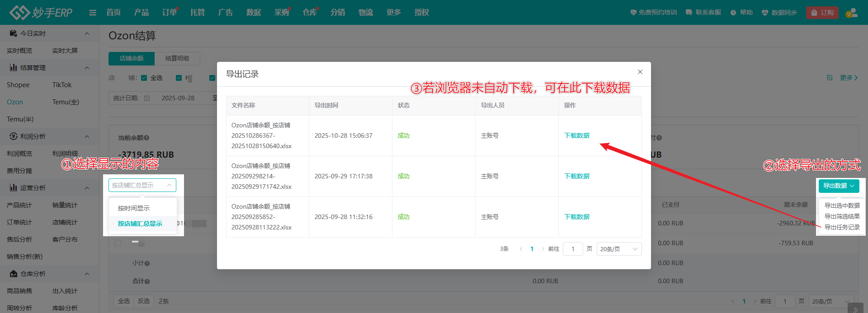Screen dimensions: 868x313
Task: Open the user avatar profile icon
Action: point(851,13)
